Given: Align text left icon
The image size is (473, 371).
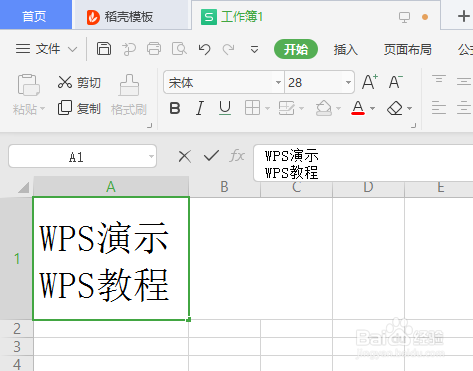Looking at the screenshot, I should 439,108.
